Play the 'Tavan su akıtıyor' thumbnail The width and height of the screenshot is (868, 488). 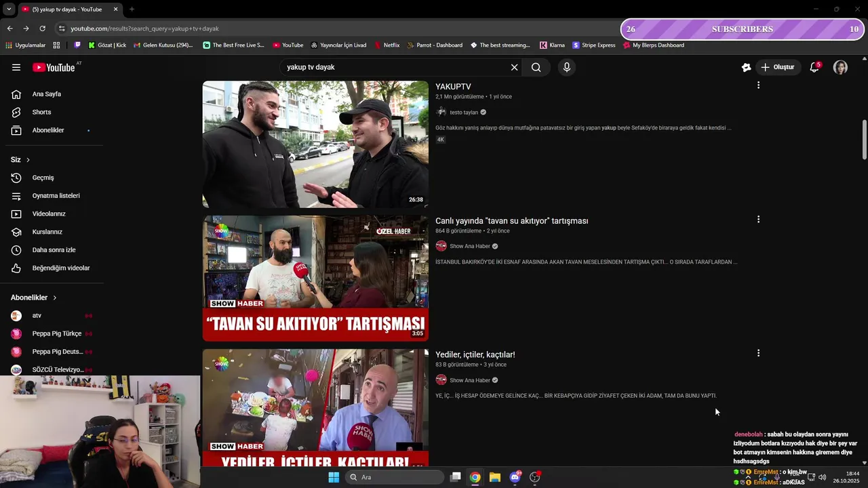(x=315, y=278)
